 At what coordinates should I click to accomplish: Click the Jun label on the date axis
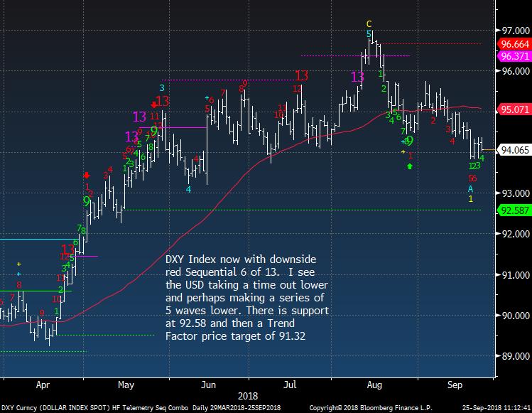(x=208, y=385)
